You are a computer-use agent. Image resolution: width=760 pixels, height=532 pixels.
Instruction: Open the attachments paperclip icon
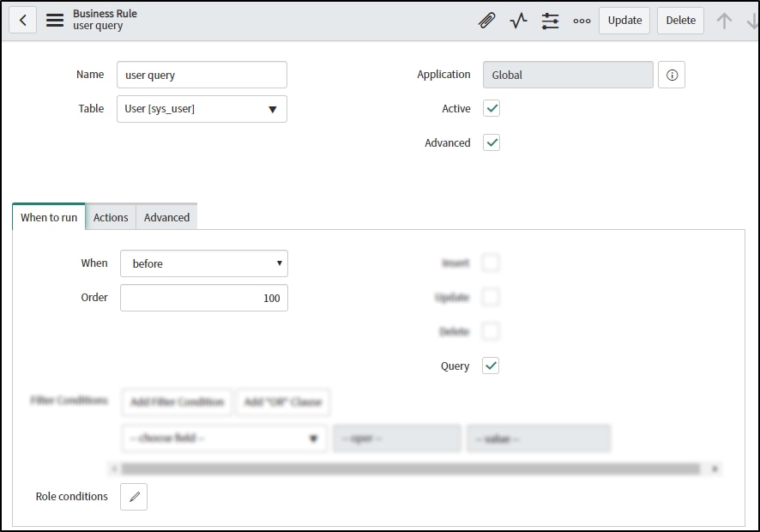click(x=486, y=20)
